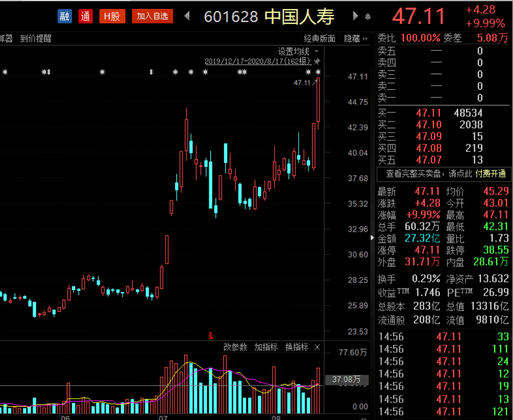Click the 总值 13316亿 value
This screenshot has height=420, width=513.
[x=490, y=306]
